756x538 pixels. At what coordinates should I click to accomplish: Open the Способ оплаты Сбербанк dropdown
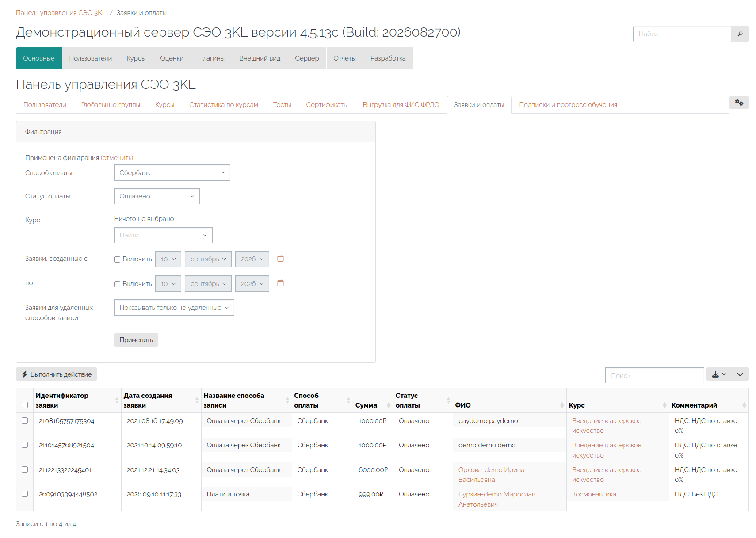point(172,173)
